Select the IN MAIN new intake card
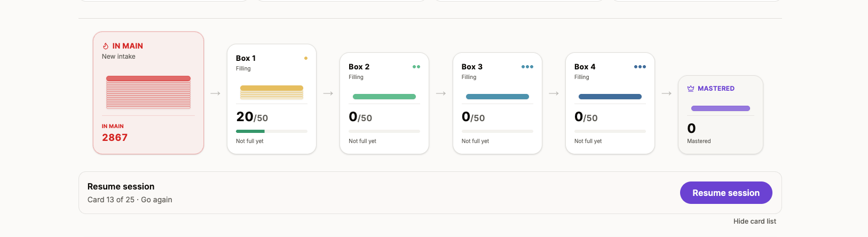This screenshot has width=868, height=237. click(148, 93)
